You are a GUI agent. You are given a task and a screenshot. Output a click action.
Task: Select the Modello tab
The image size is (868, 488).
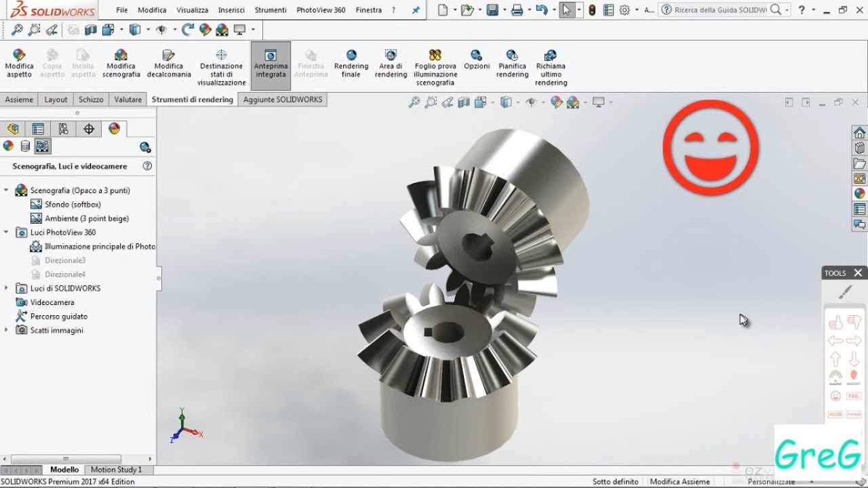pyautogui.click(x=64, y=470)
